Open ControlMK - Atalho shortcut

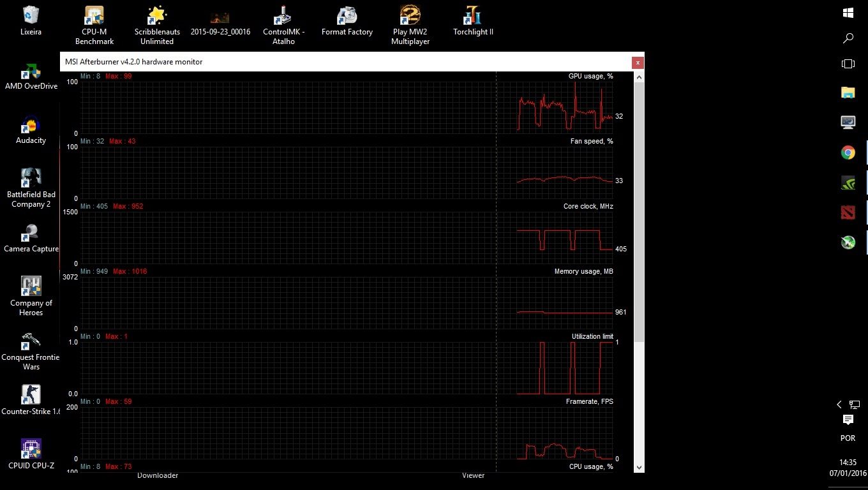(283, 26)
